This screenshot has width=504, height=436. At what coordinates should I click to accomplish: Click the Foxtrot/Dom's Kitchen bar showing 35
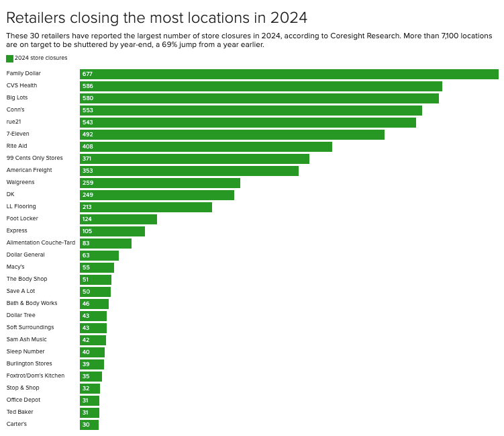91,376
